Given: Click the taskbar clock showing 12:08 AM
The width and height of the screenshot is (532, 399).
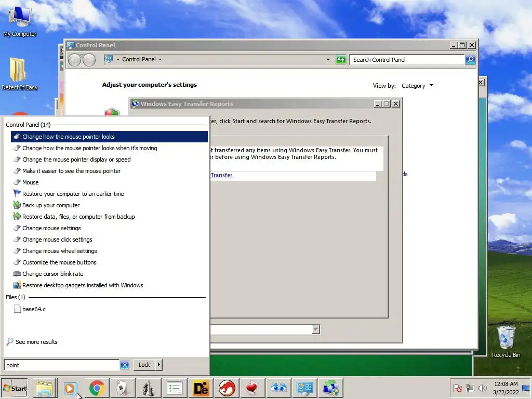Looking at the screenshot, I should tap(506, 388).
